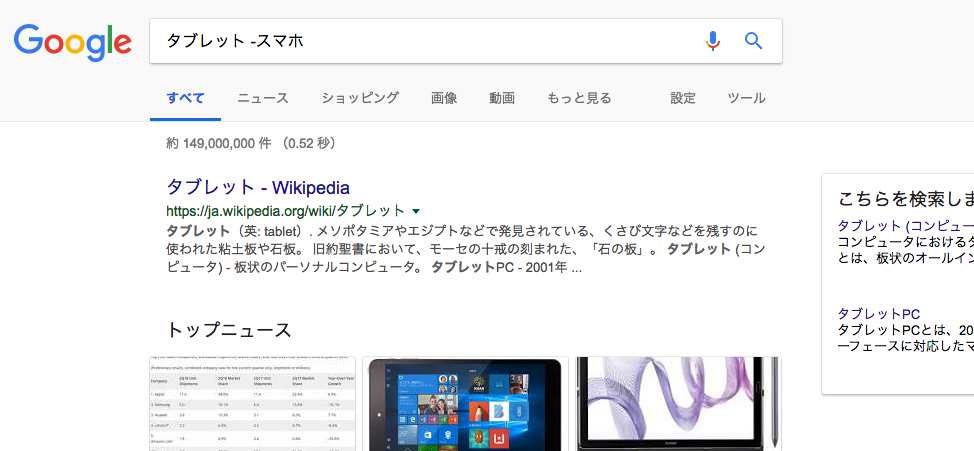Start voice search with the microphone icon
Screen dimensions: 974x451
(712, 41)
